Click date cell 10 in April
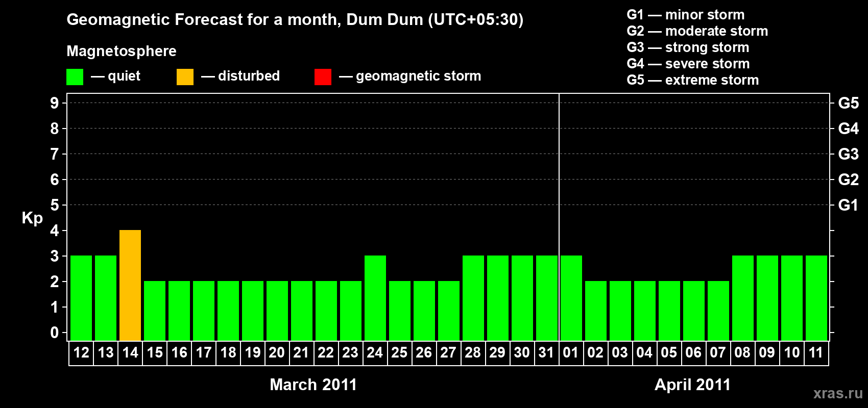The height and width of the screenshot is (408, 868). (x=792, y=353)
